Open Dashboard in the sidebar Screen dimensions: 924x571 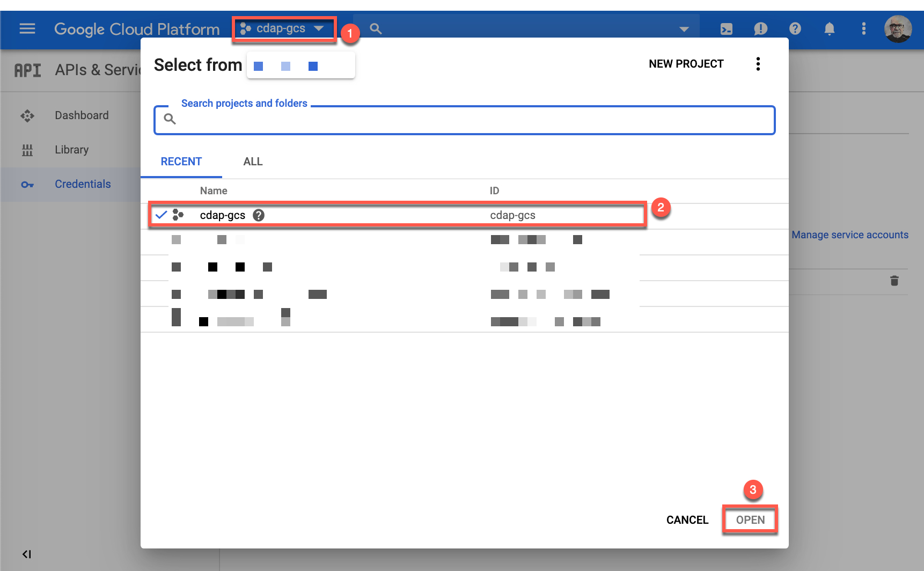pos(82,115)
